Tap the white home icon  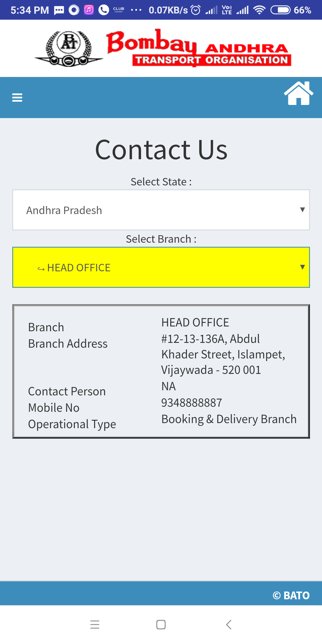pyautogui.click(x=298, y=93)
